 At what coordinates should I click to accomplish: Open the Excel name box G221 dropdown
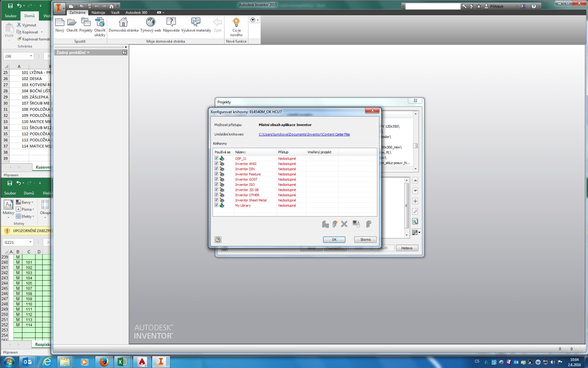click(x=30, y=242)
